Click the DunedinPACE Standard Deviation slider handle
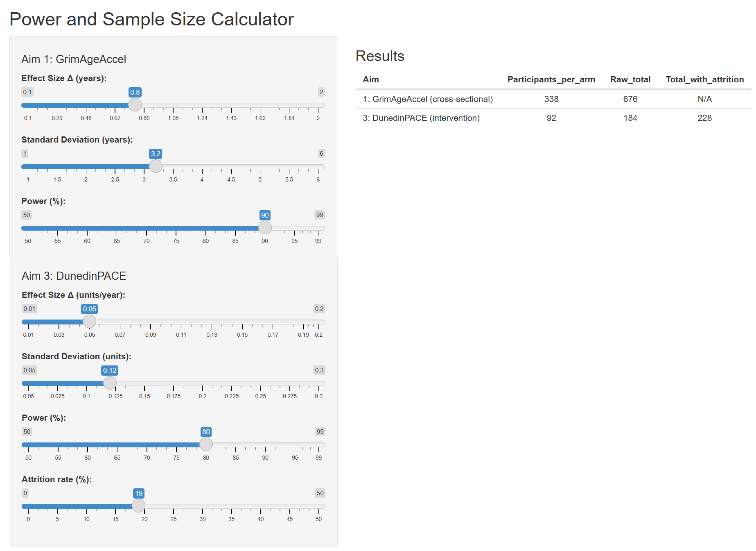The width and height of the screenshot is (756, 551). coord(110,383)
